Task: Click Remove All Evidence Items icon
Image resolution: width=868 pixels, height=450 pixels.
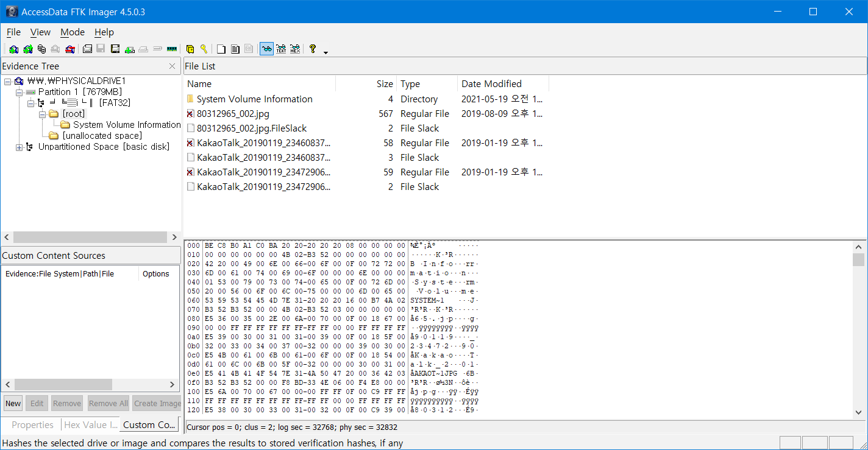Action: pyautogui.click(x=70, y=49)
